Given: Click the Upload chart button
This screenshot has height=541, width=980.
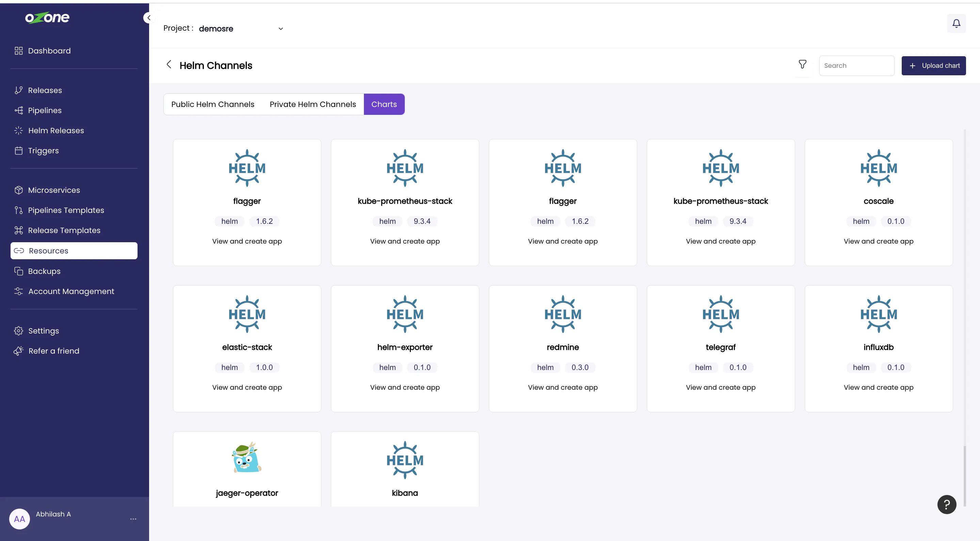Looking at the screenshot, I should [934, 66].
